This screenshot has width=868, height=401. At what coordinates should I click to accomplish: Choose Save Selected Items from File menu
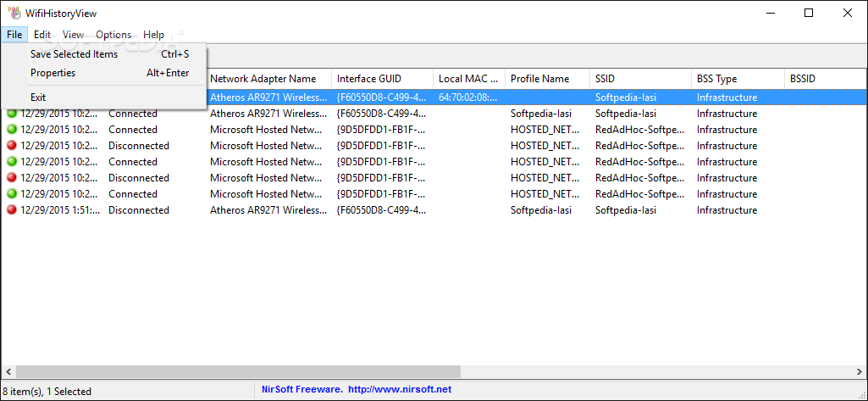104,54
